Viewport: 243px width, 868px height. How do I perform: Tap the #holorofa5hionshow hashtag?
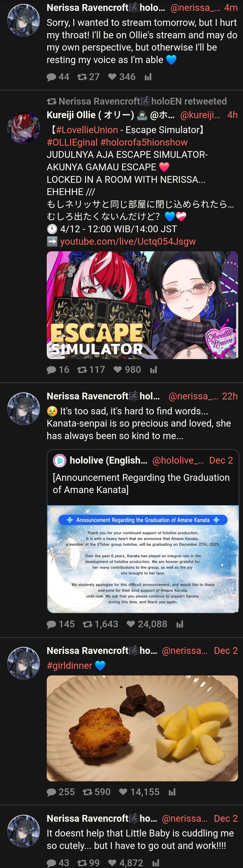144,142
